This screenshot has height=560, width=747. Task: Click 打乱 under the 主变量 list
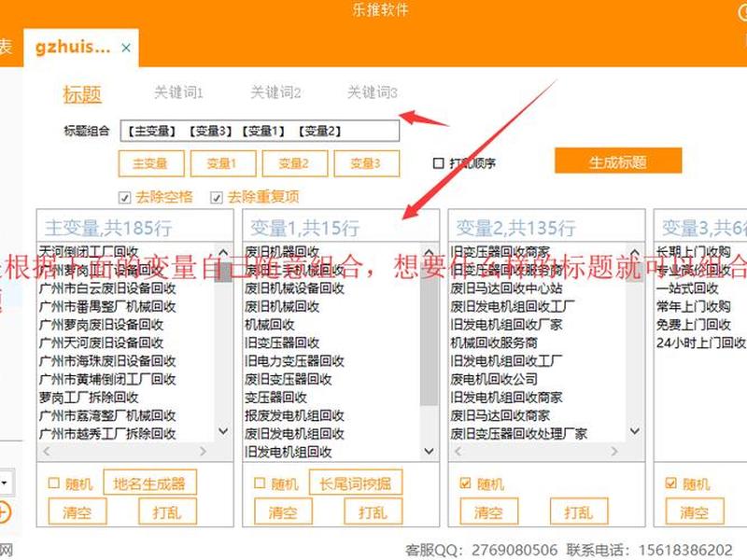[x=167, y=511]
